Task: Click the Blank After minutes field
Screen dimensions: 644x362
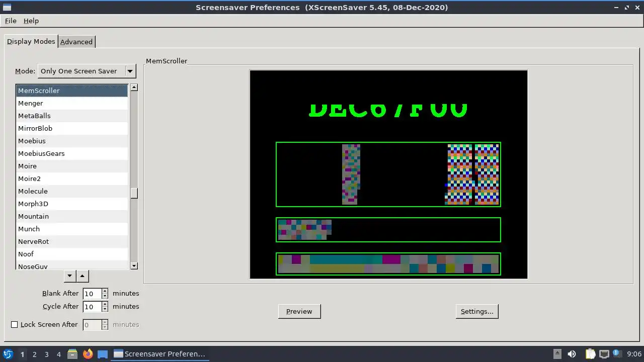Action: pyautogui.click(x=92, y=294)
